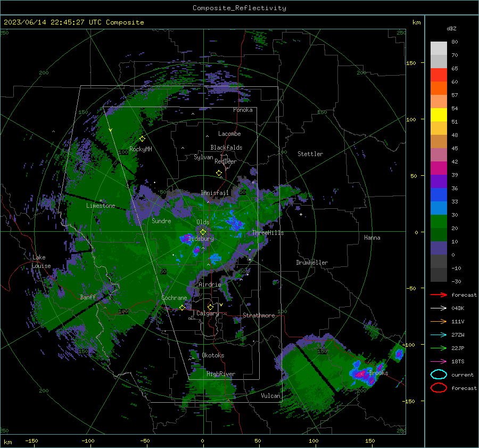Click the Lacombe town label

point(229,134)
